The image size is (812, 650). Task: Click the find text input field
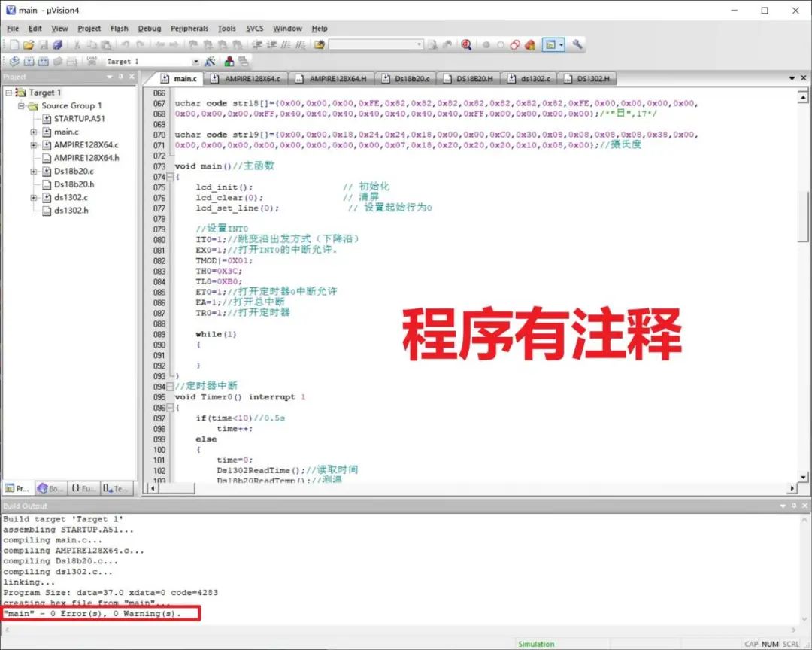click(372, 45)
